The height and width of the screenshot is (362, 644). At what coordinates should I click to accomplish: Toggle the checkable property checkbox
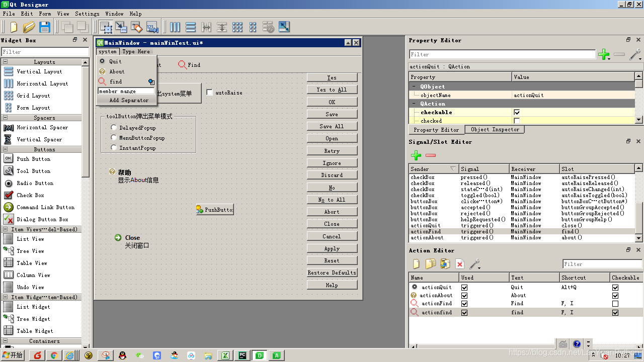517,112
